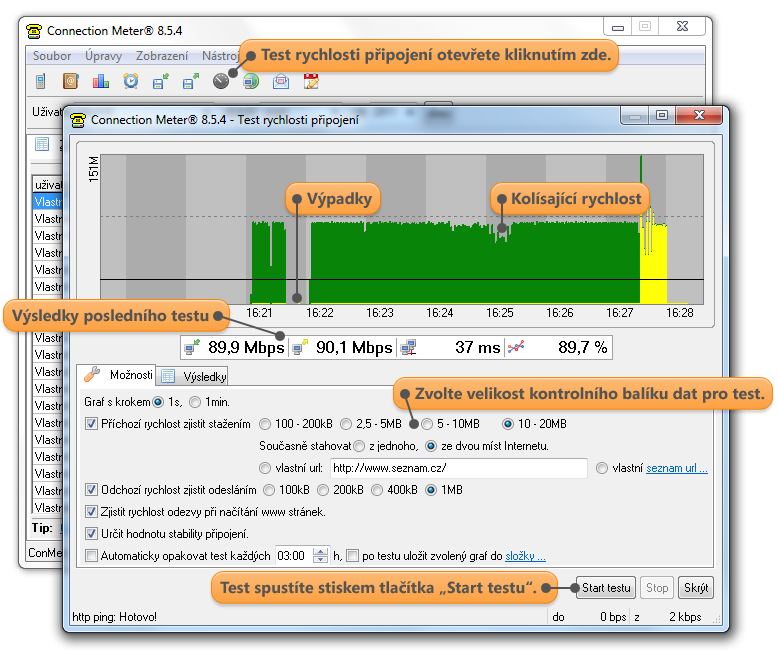This screenshot has width=778, height=650.
Task: Open the Nástroje menu
Action: [x=220, y=56]
